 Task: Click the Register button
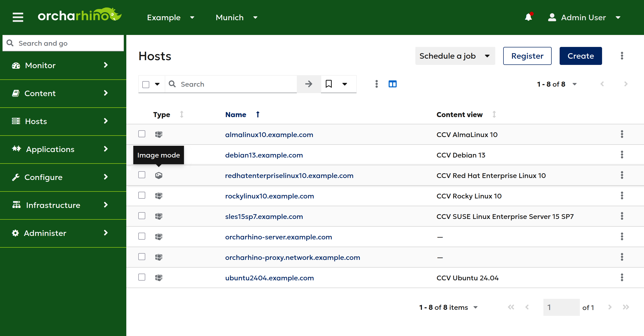[527, 56]
